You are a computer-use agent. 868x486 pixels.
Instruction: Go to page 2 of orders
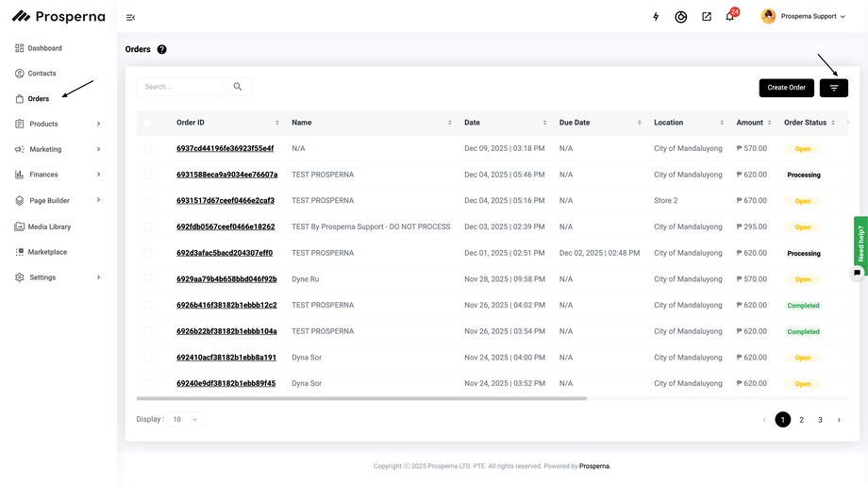point(801,420)
